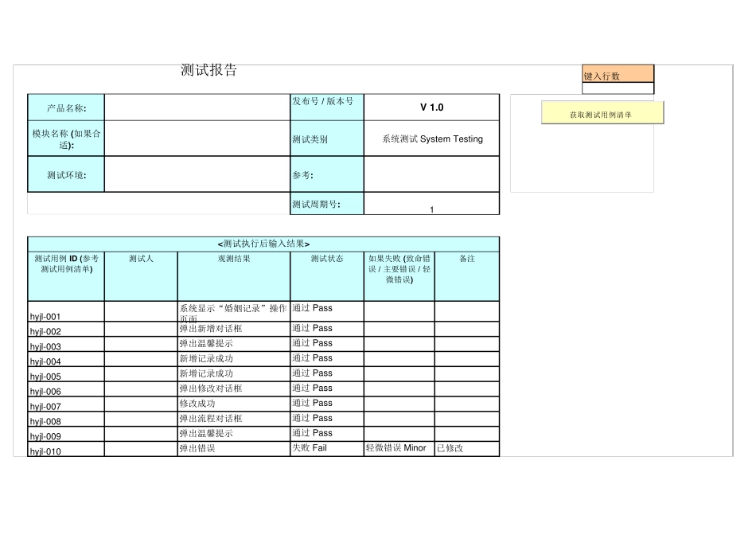Click the 轻微错误 Minor cell
The image size is (756, 535).
coord(399,449)
